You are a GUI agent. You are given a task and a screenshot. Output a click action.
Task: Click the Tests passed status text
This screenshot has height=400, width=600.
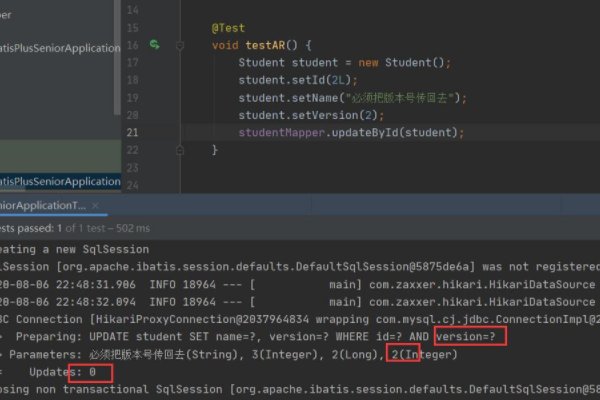40,228
